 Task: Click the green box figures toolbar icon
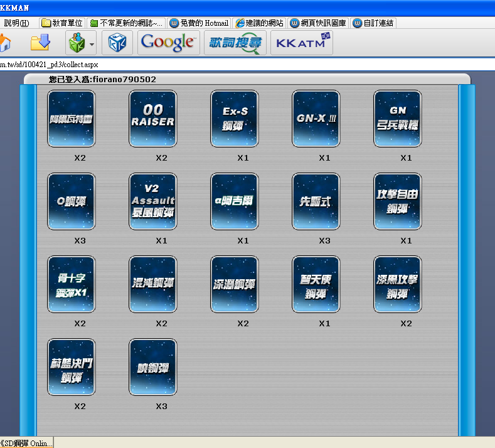point(76,43)
